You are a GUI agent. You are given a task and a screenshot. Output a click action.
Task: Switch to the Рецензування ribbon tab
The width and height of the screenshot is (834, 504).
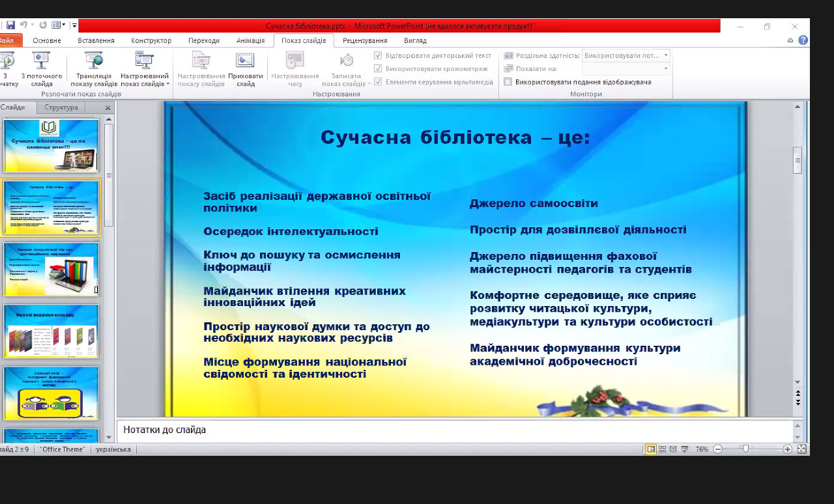click(365, 40)
